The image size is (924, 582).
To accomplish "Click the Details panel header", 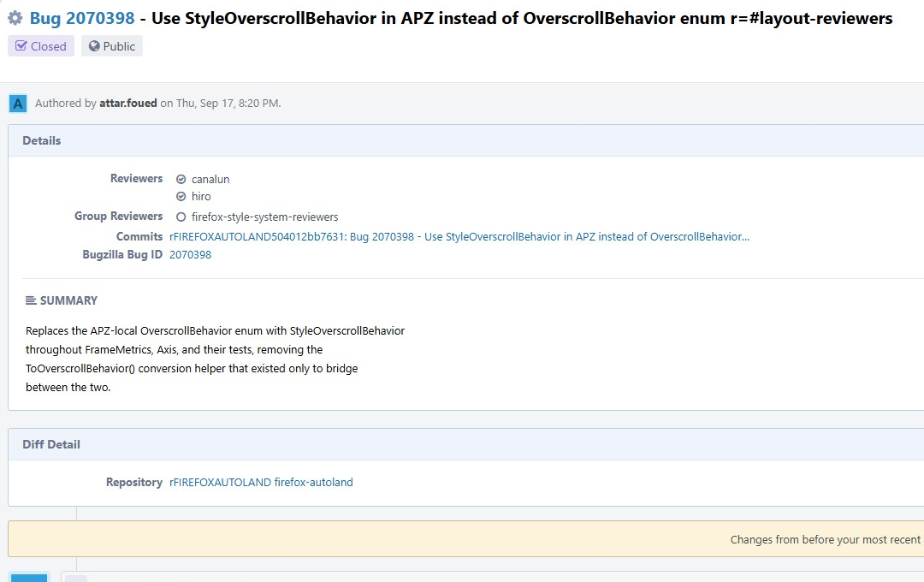I will pyautogui.click(x=465, y=140).
